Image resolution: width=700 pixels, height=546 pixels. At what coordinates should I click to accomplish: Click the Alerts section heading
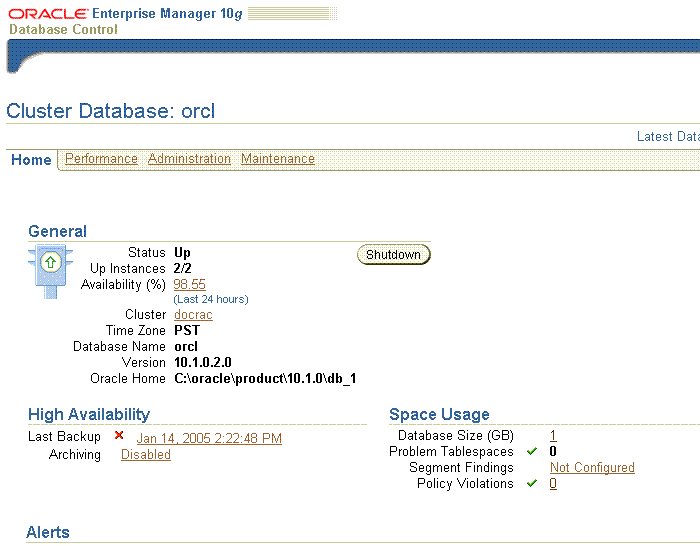(x=48, y=532)
